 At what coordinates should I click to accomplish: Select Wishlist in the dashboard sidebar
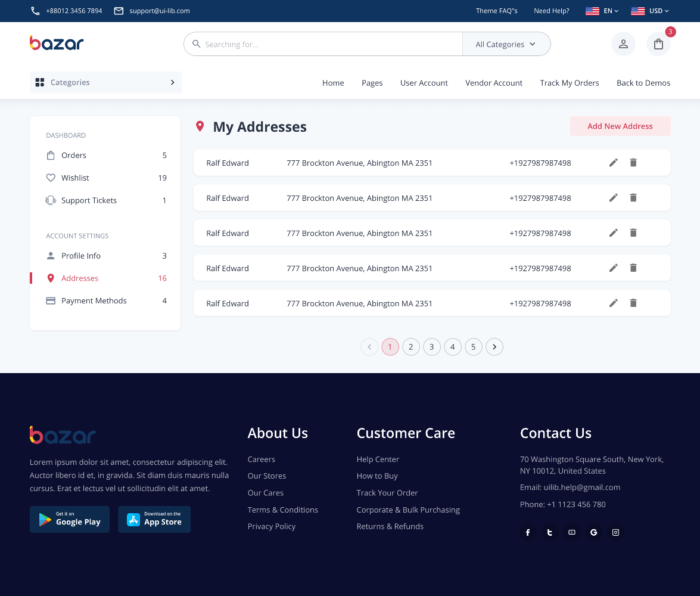coord(75,178)
